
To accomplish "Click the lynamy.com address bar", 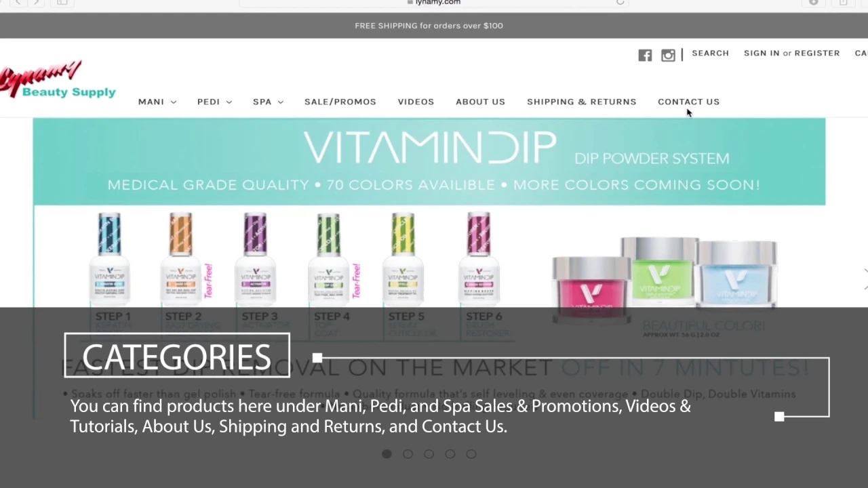I will point(434,3).
